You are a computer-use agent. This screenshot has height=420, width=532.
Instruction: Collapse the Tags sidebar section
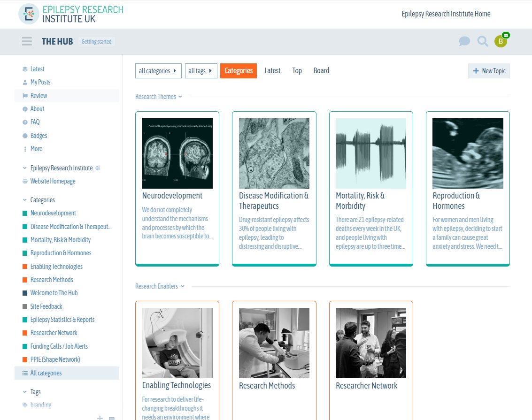[x=24, y=392]
